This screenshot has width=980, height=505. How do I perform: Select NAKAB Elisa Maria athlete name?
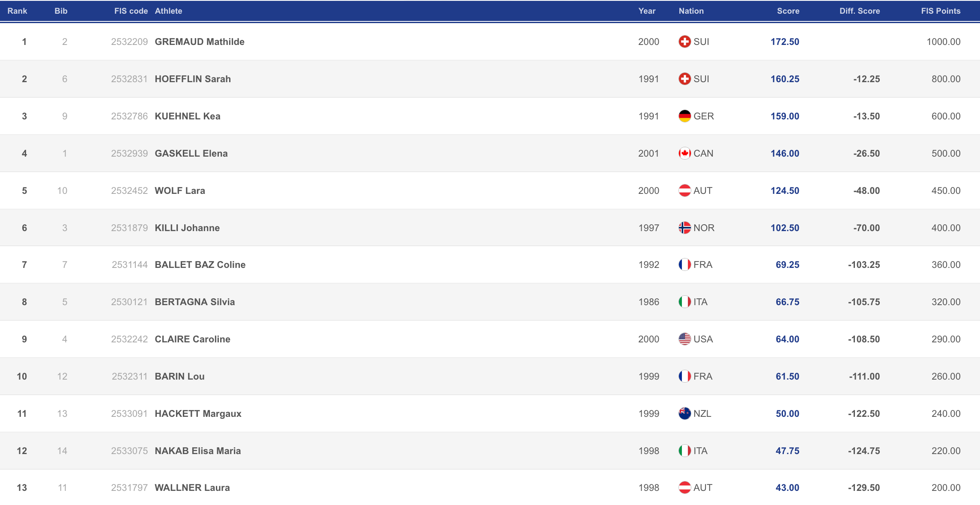197,451
